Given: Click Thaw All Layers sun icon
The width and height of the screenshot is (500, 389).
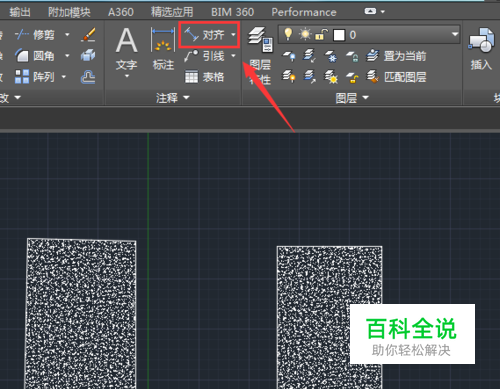Looking at the screenshot, I should pos(331,77).
